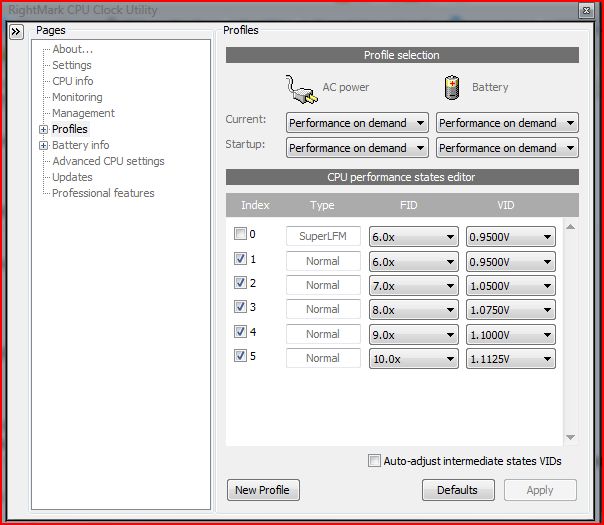Open the 1.1125V VID dropdown
Screen dimensions: 604x525
[511, 359]
